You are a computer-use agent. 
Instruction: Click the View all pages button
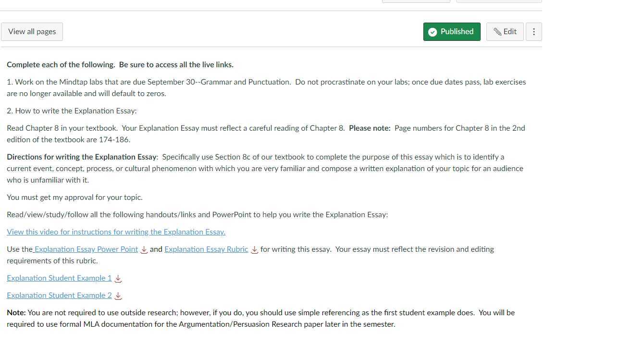32,31
